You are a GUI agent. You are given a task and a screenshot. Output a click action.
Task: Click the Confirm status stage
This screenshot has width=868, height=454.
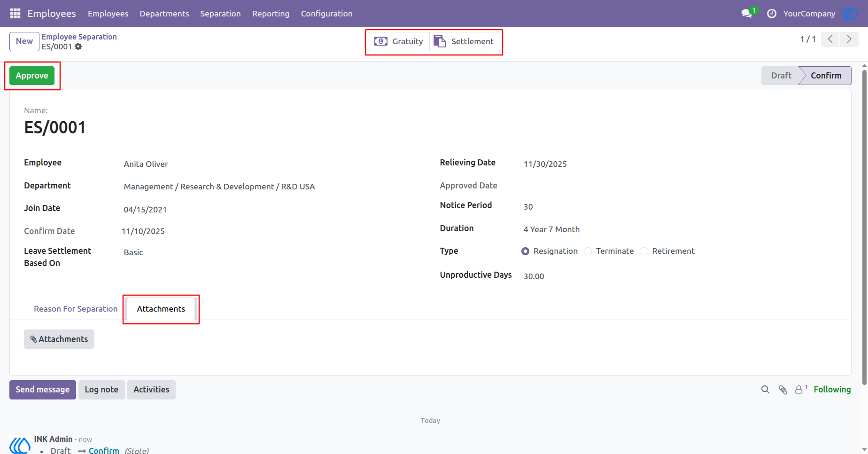click(x=826, y=76)
